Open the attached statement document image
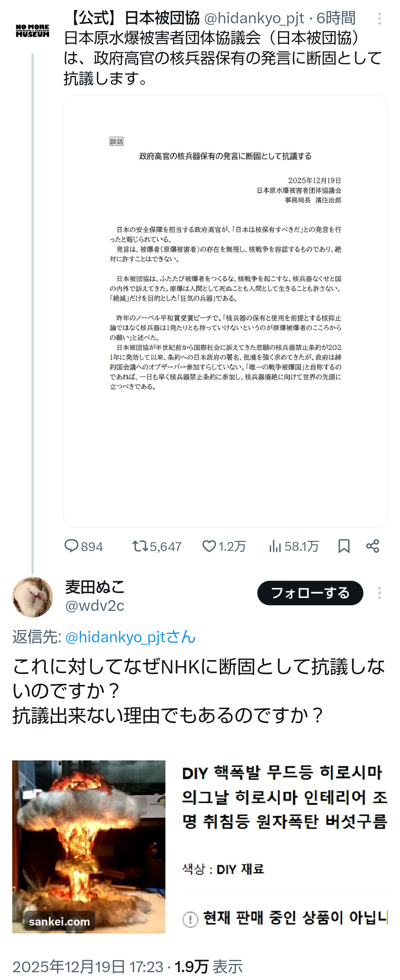 225,311
